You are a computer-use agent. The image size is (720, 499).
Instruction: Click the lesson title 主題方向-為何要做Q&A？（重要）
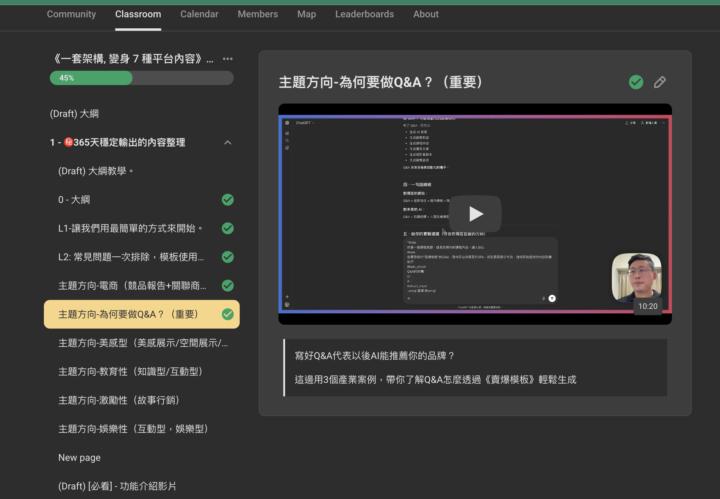coord(381,82)
